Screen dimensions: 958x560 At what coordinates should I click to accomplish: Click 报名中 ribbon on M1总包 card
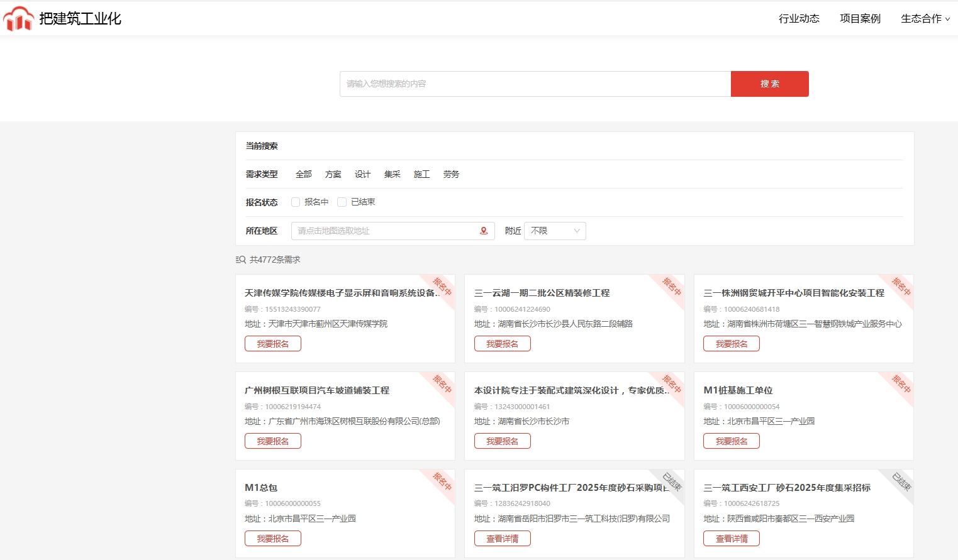pos(442,481)
